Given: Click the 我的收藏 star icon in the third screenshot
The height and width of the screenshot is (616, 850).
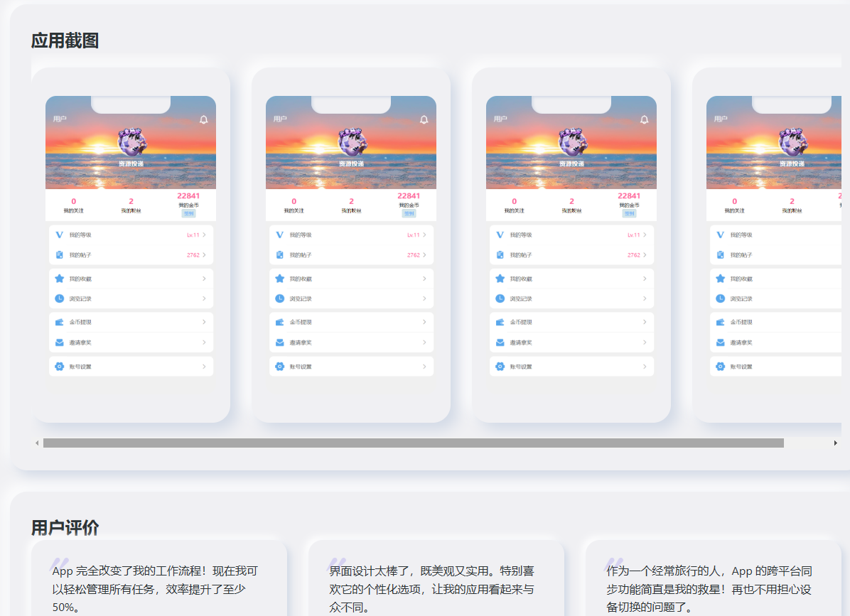Looking at the screenshot, I should (x=500, y=279).
